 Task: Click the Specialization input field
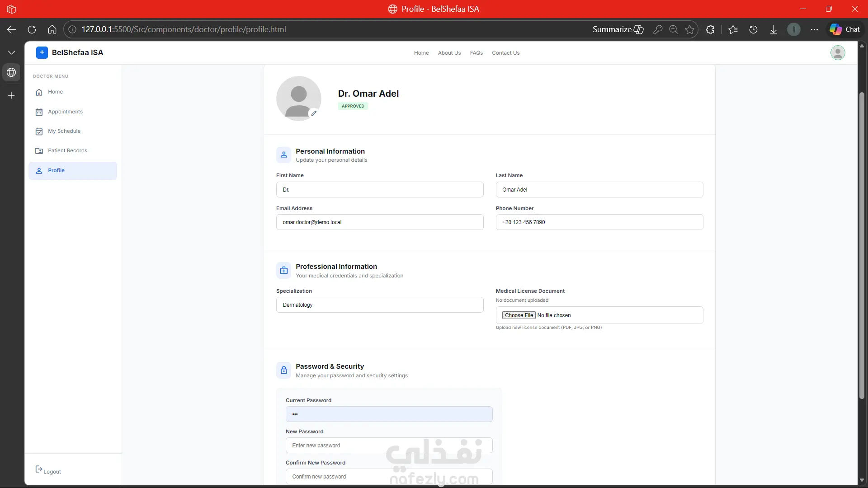click(x=379, y=305)
